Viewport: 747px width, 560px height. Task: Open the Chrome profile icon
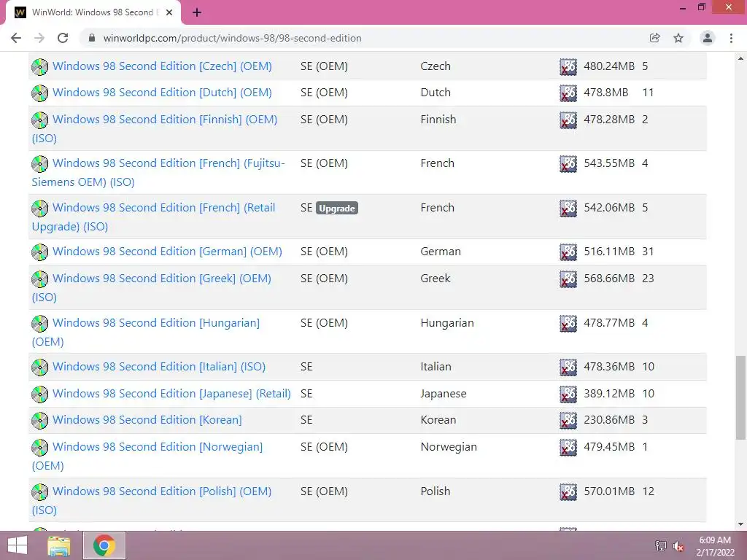pyautogui.click(x=708, y=38)
